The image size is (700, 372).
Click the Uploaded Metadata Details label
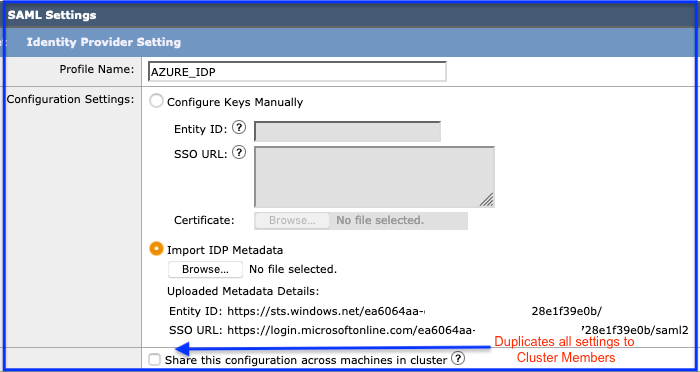tap(243, 291)
